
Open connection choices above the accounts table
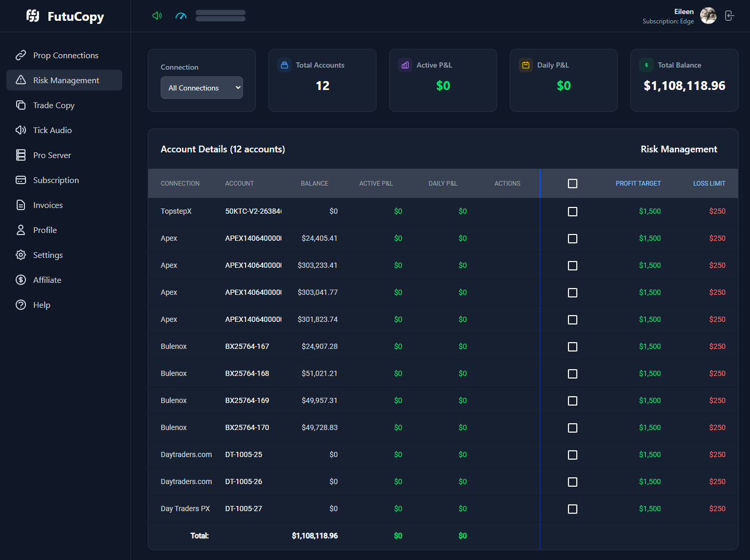point(202,87)
